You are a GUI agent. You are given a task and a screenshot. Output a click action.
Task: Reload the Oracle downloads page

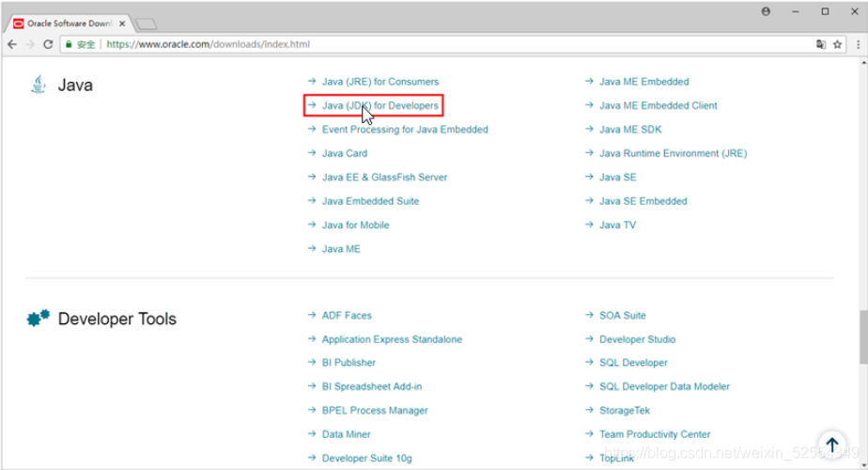pyautogui.click(x=48, y=44)
